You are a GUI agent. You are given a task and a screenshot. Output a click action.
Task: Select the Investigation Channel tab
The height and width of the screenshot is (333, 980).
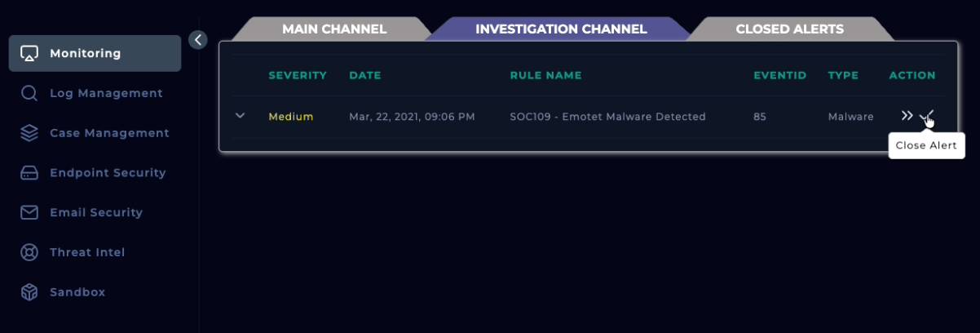[x=561, y=29]
